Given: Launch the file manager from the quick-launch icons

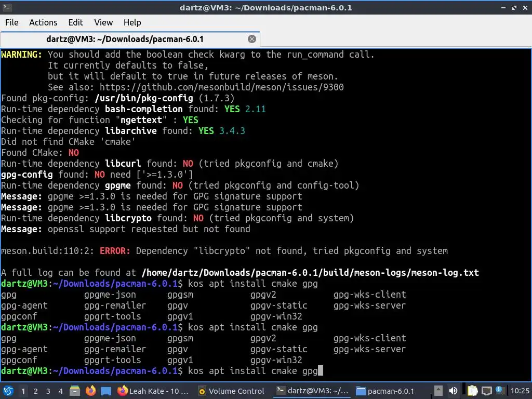Looking at the screenshot, I should click(x=75, y=391).
